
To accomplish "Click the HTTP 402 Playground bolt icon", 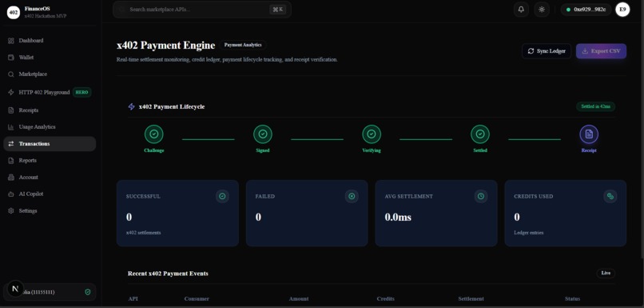I will click(11, 93).
